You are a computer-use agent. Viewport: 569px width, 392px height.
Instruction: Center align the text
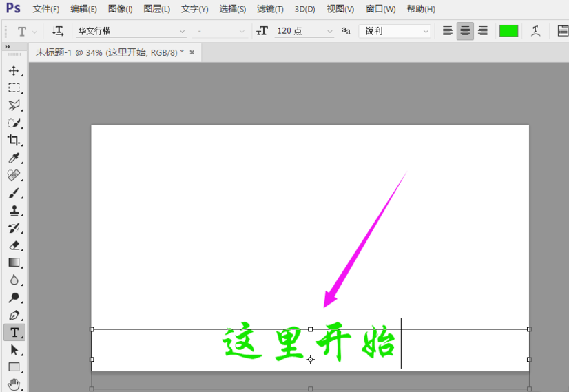click(465, 31)
